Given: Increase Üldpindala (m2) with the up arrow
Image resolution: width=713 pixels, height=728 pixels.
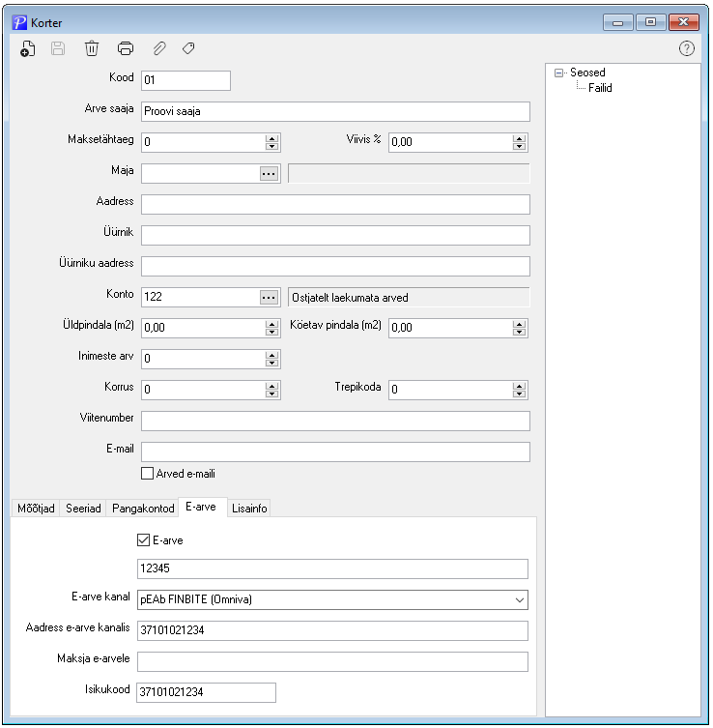Looking at the screenshot, I should (271, 324).
